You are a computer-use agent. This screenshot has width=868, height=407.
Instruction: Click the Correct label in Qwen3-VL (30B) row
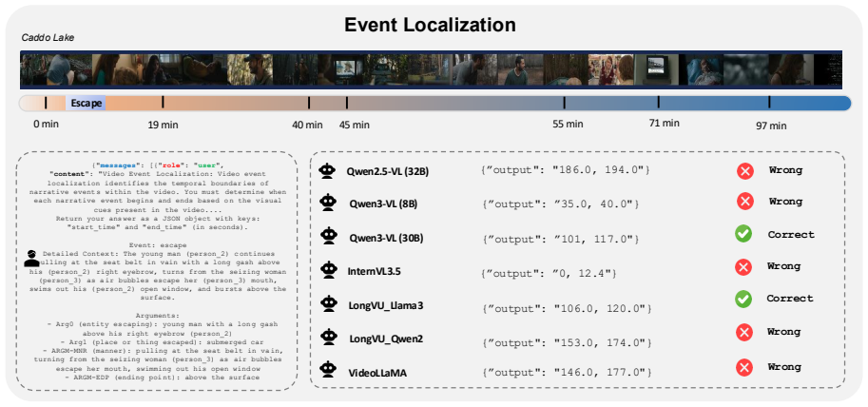(x=791, y=234)
